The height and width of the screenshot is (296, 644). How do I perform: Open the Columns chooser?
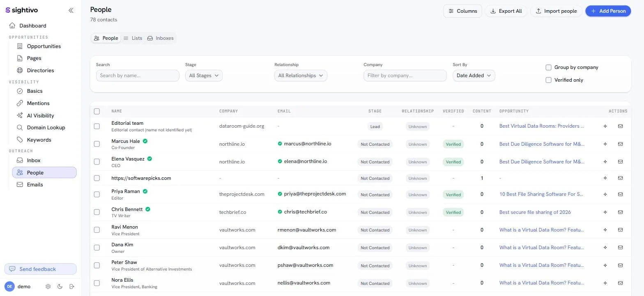tap(462, 11)
